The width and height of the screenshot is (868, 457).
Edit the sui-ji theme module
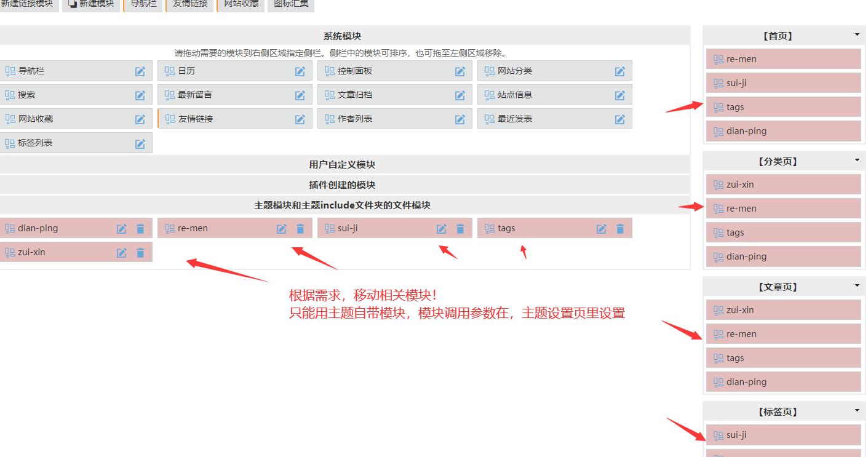442,229
